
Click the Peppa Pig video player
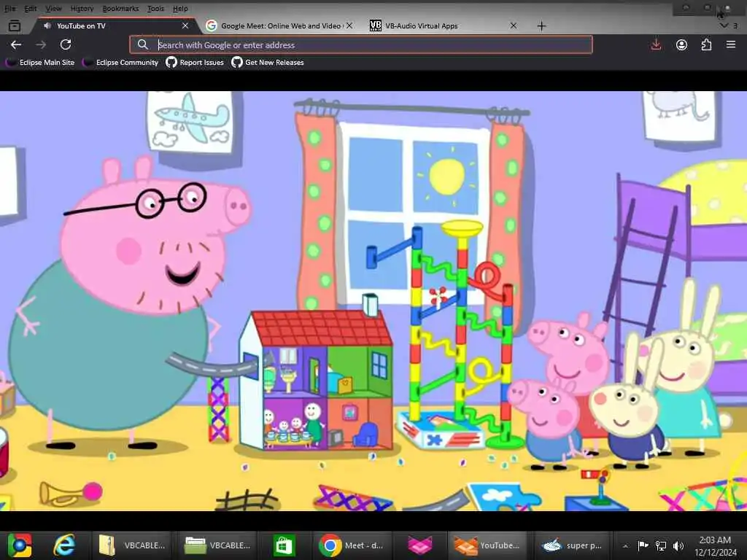coord(373,301)
